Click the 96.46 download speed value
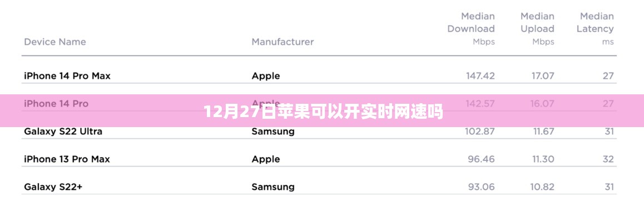Viewport: 644px width, 222px height. point(481,159)
